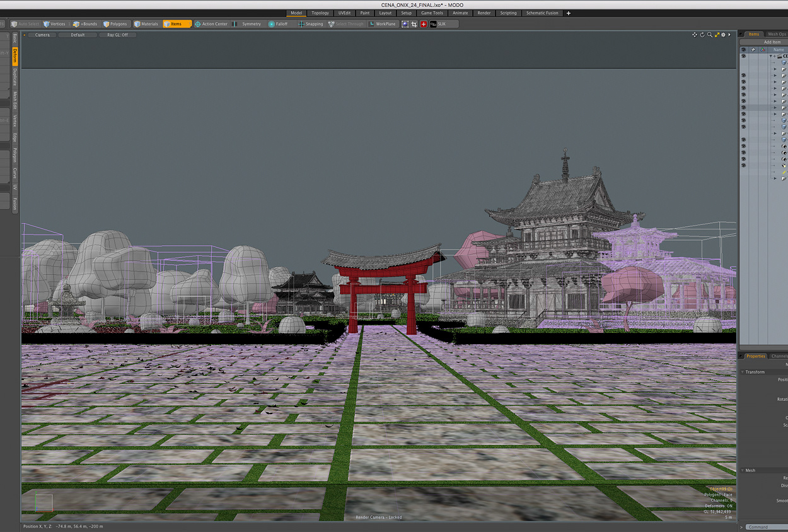This screenshot has width=788, height=532.
Task: Click the plus column header in Items list
Action: coord(753,49)
